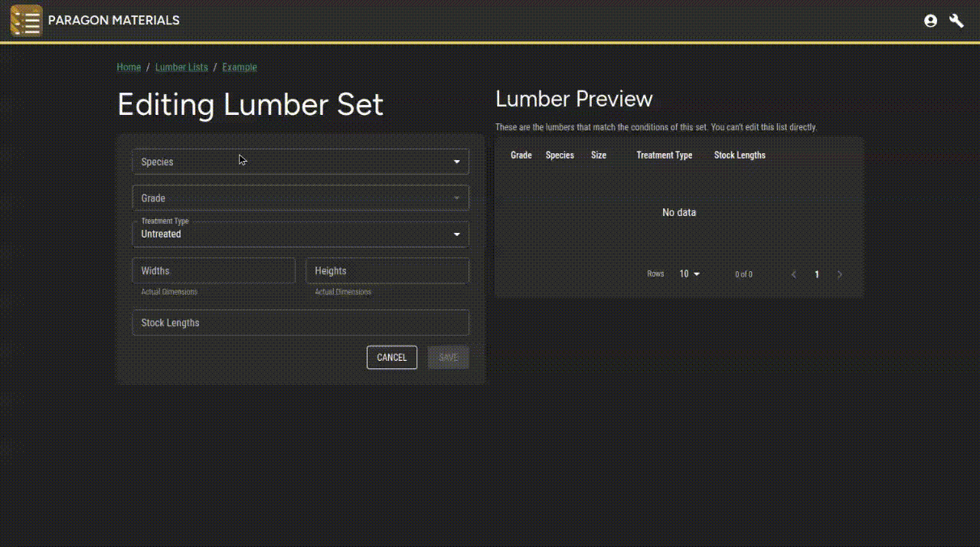Open the Rows per page selector
The width and height of the screenshot is (980, 547).
coord(689,274)
